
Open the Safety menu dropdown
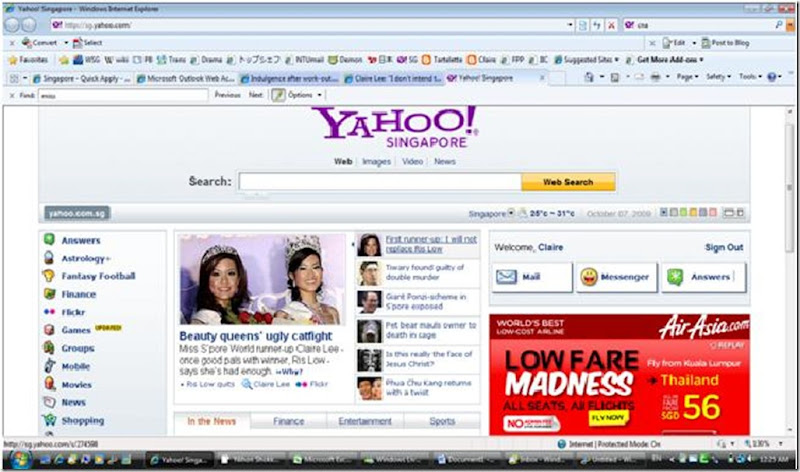pyautogui.click(x=718, y=77)
